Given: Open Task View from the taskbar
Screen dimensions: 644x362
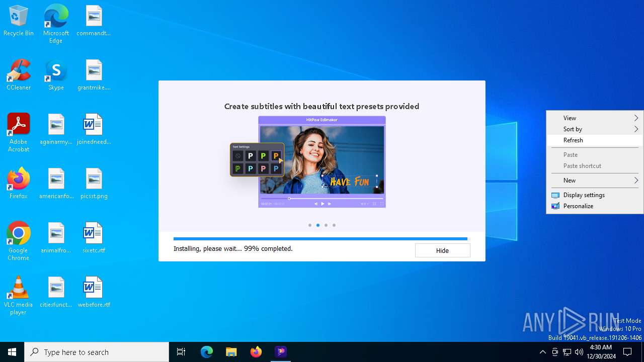Looking at the screenshot, I should tap(181, 352).
